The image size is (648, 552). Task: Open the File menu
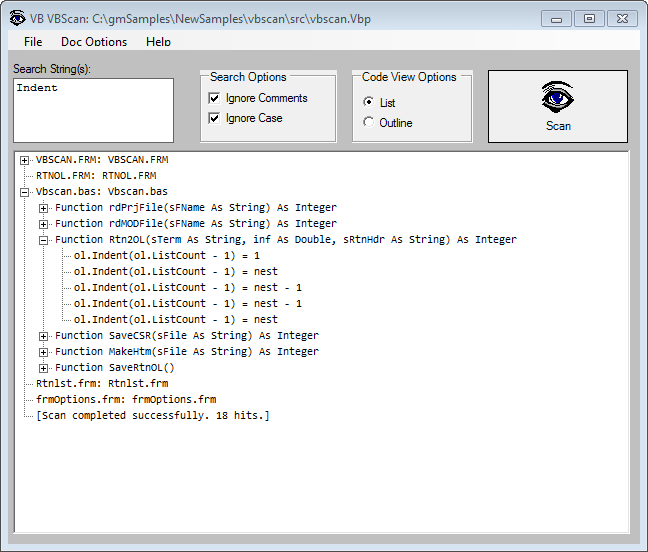(33, 42)
